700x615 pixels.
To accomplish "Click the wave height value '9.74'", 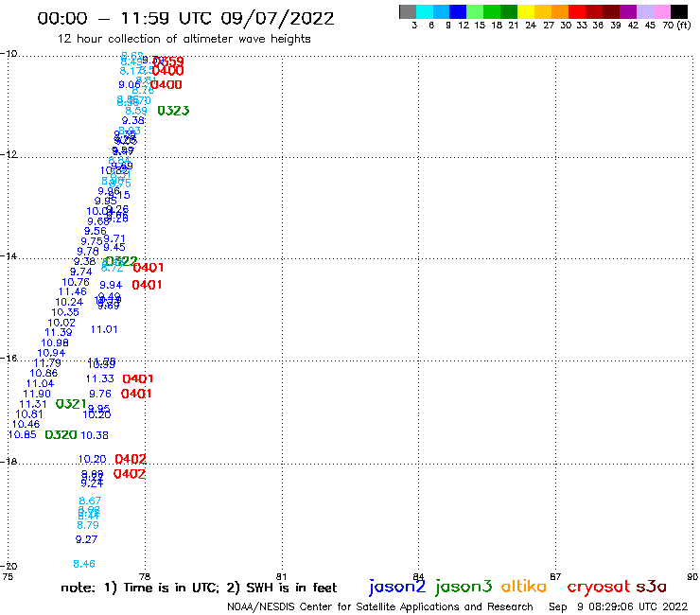I will pyautogui.click(x=80, y=272).
